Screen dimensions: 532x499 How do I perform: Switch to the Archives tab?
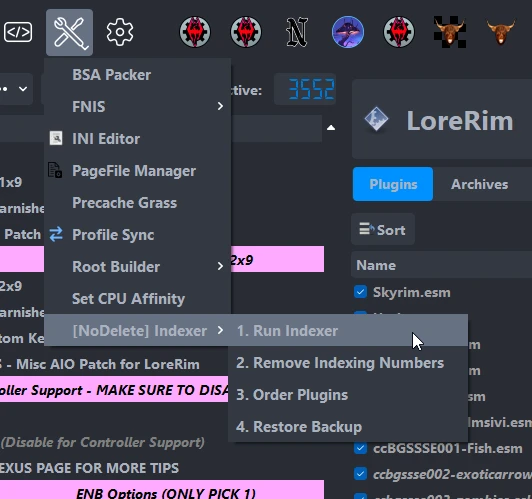(479, 184)
